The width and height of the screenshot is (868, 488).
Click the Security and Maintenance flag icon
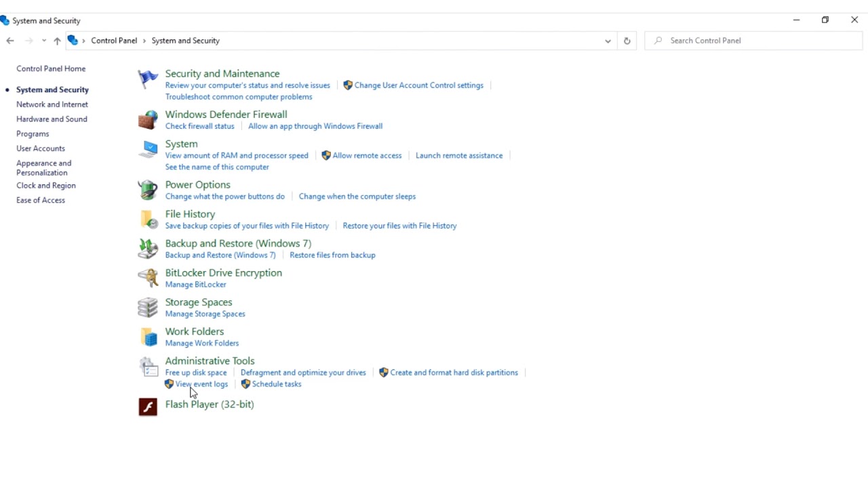tap(148, 79)
